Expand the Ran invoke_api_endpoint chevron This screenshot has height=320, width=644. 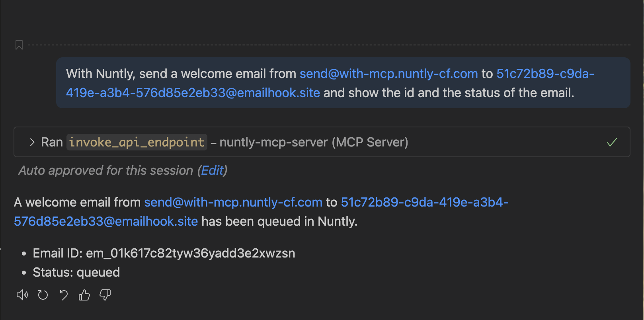pyautogui.click(x=32, y=142)
